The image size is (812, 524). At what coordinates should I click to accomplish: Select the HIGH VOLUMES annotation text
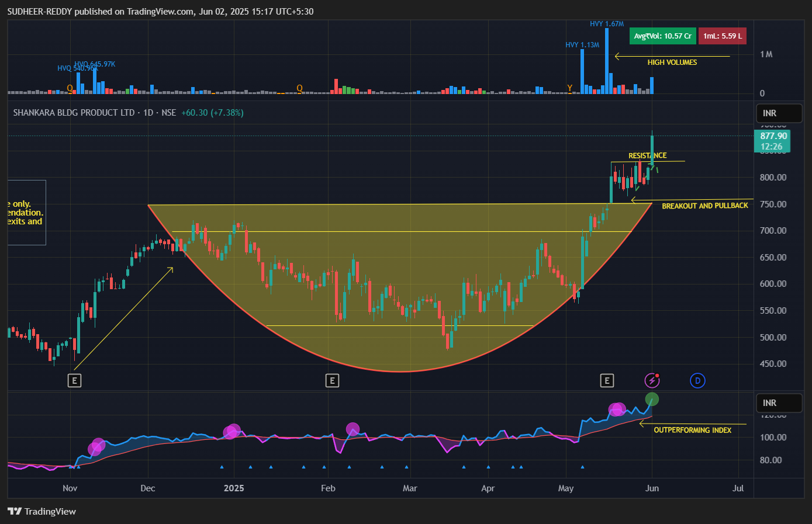pyautogui.click(x=672, y=63)
